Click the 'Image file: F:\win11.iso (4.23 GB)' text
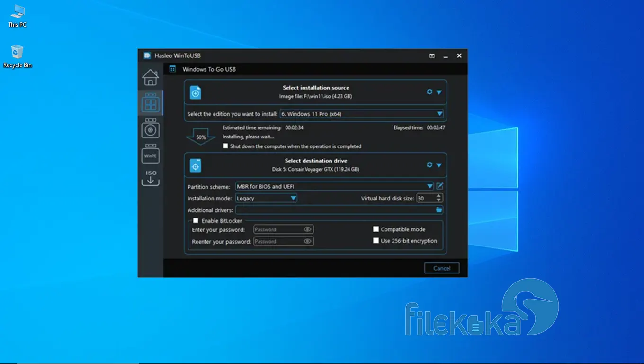Screen dimensions: 644x364 tap(315, 96)
